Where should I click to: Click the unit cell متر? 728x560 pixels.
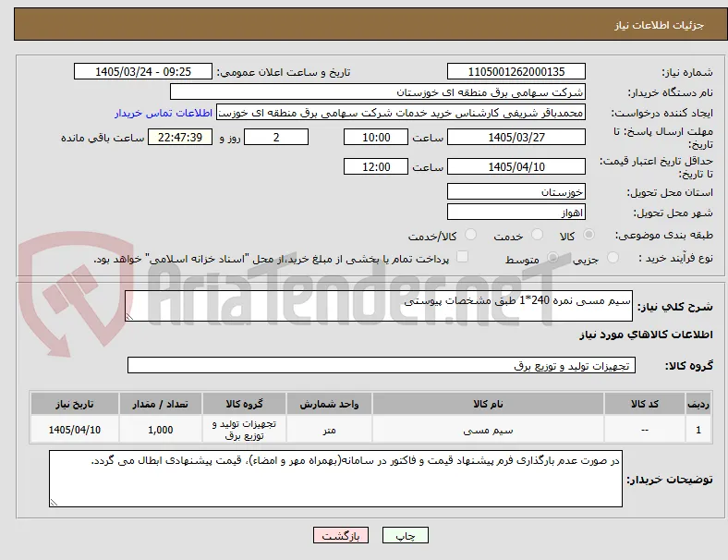[329, 430]
